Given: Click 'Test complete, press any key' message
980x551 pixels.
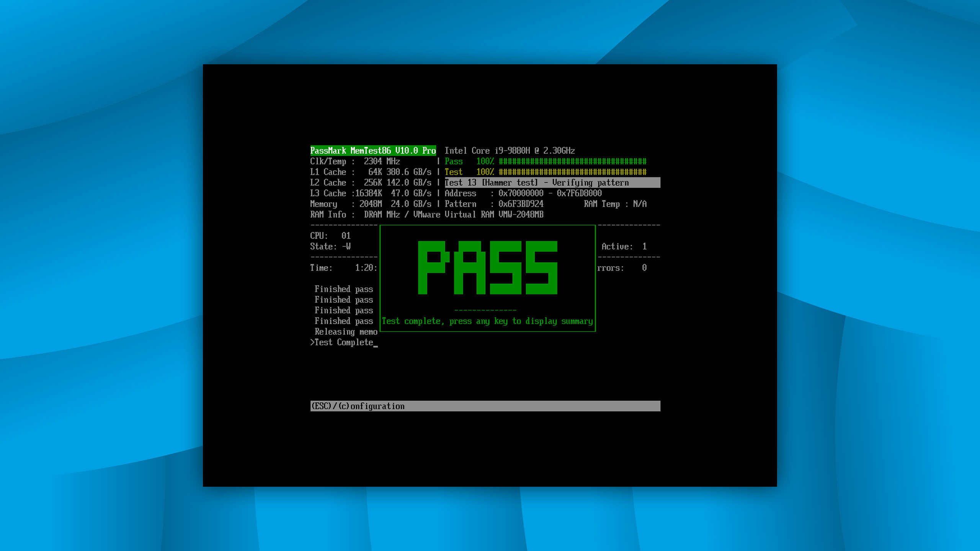Looking at the screenshot, I should [487, 321].
